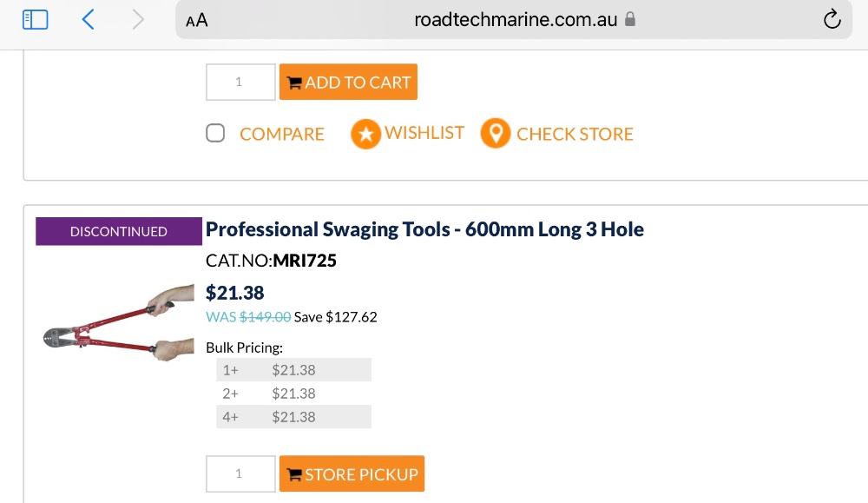Viewport: 868px width, 503px height.
Task: Click the swaging tool product thumbnail
Action: [110, 322]
